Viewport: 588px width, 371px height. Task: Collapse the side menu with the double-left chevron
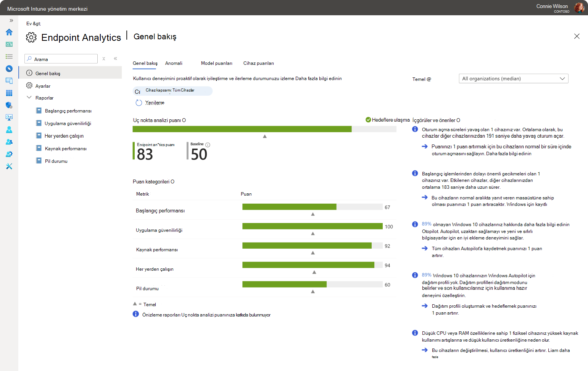[115, 59]
